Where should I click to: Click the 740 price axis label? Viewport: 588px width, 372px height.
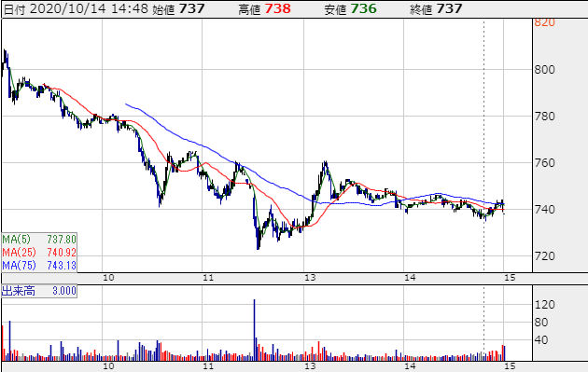pos(544,210)
